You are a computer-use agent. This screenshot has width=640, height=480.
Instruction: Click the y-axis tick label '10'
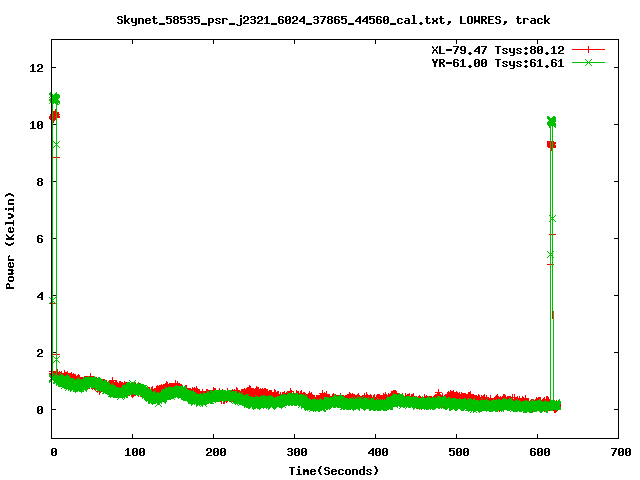[x=36, y=125]
